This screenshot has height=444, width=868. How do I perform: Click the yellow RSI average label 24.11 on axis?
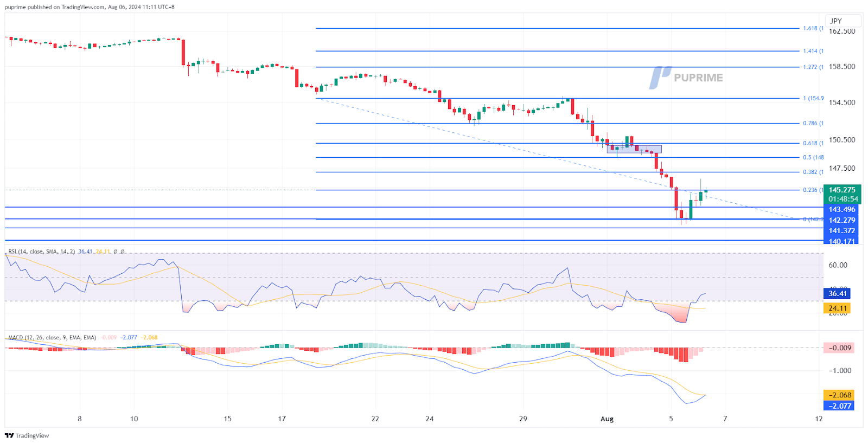pyautogui.click(x=837, y=308)
